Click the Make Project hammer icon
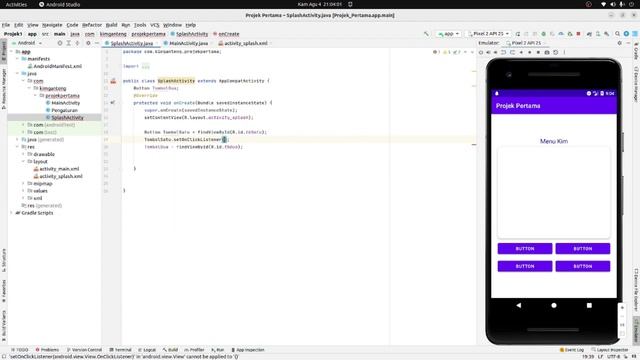640x360 pixels. (x=426, y=34)
